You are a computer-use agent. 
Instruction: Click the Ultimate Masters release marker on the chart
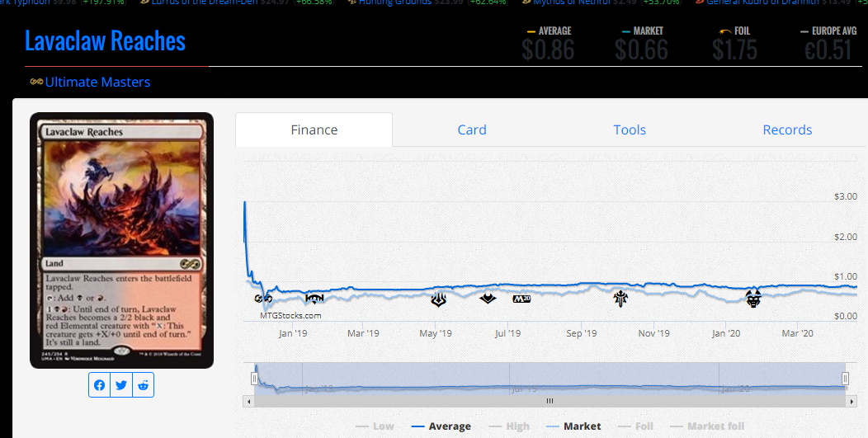coord(263,299)
